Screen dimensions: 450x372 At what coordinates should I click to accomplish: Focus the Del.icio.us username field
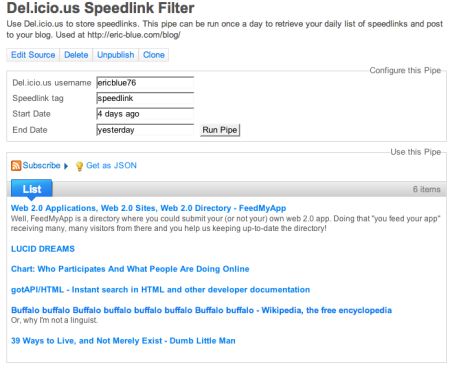tap(145, 83)
